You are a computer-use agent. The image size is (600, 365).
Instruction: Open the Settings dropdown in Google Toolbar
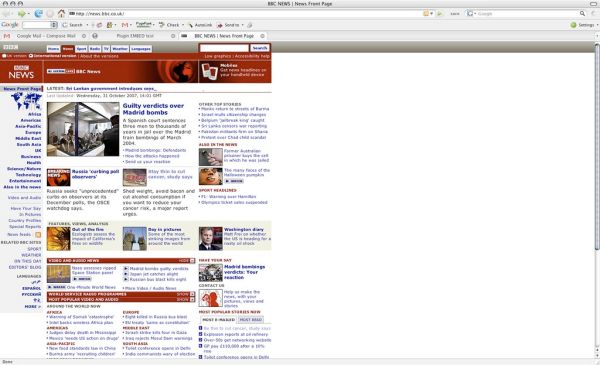pos(597,25)
